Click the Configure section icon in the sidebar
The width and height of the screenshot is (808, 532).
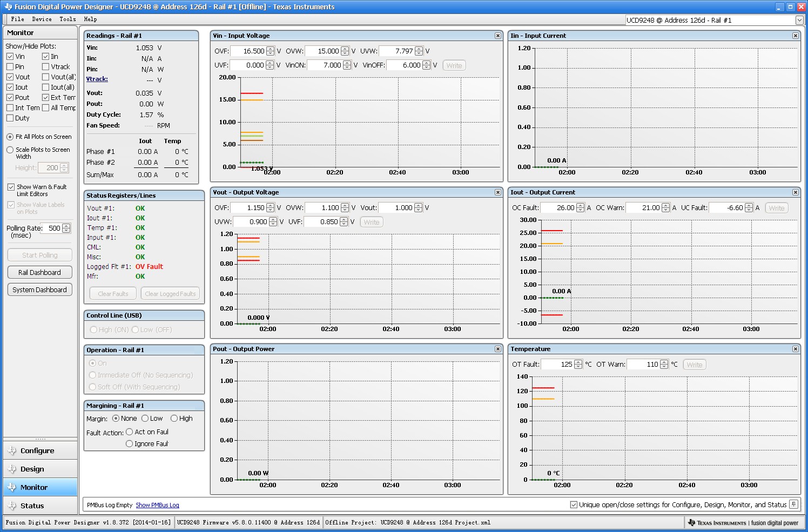(12, 450)
